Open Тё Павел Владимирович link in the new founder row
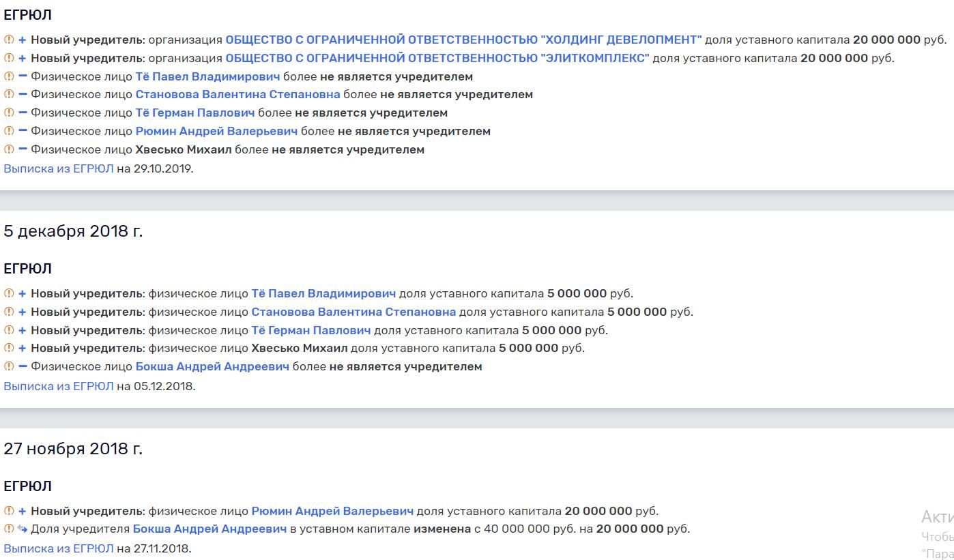Viewport: 954px width, 560px height. 323,293
